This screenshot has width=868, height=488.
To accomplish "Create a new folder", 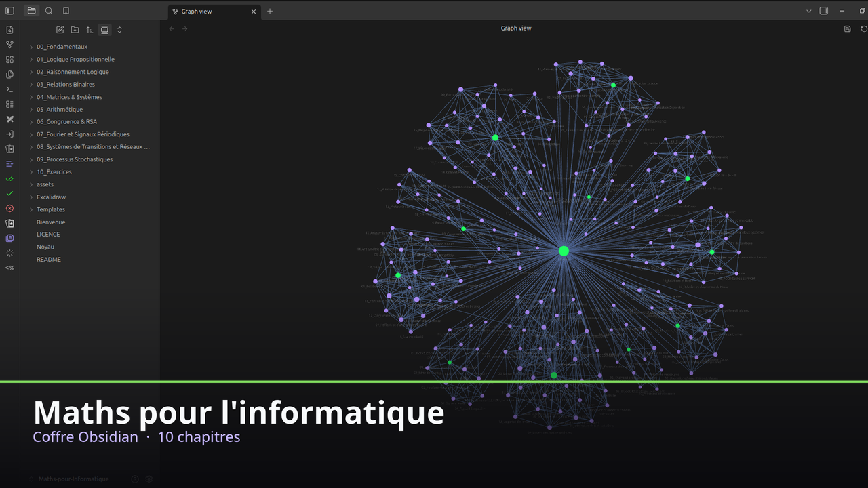I will (75, 30).
